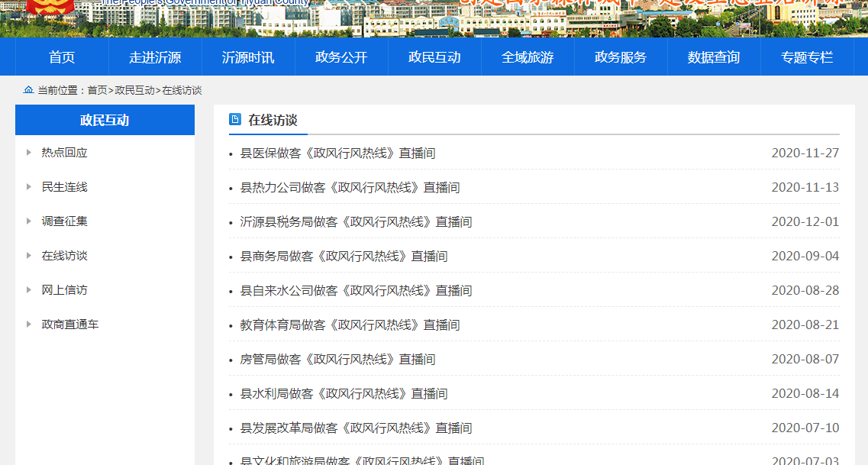Open article 县医保做客《政风行风热线》直播间

[337, 153]
